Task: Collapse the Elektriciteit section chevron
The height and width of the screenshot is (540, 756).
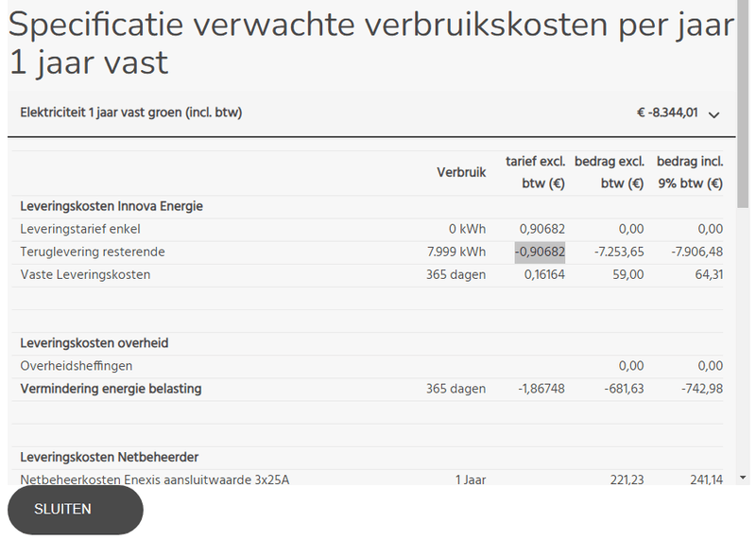Action: point(713,114)
